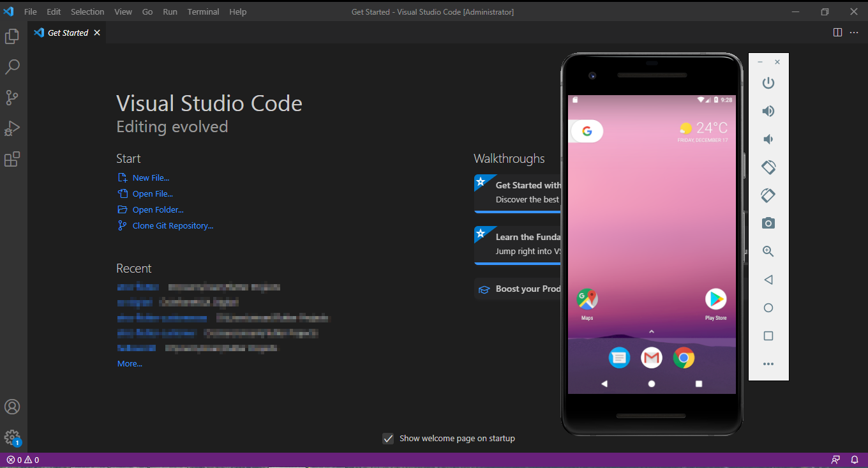Rotate emulator left
Screen dimensions: 868x468
pos(768,167)
